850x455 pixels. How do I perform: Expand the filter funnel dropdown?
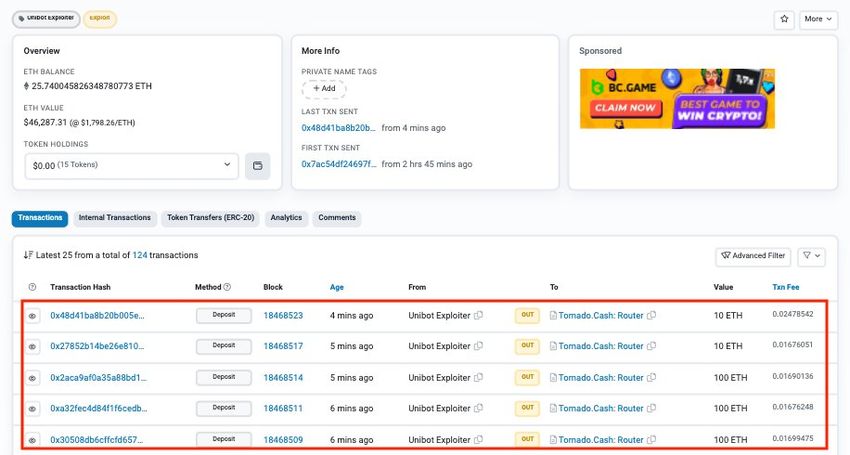[811, 256]
